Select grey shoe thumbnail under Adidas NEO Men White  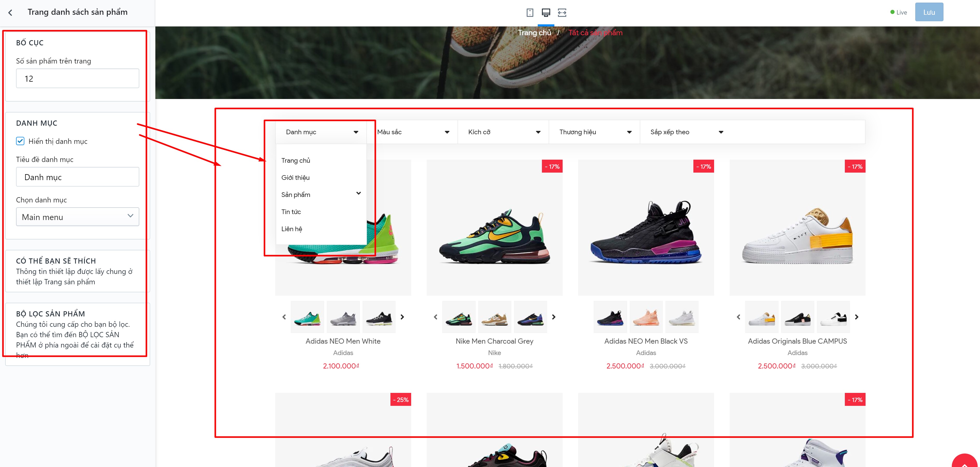pyautogui.click(x=343, y=317)
